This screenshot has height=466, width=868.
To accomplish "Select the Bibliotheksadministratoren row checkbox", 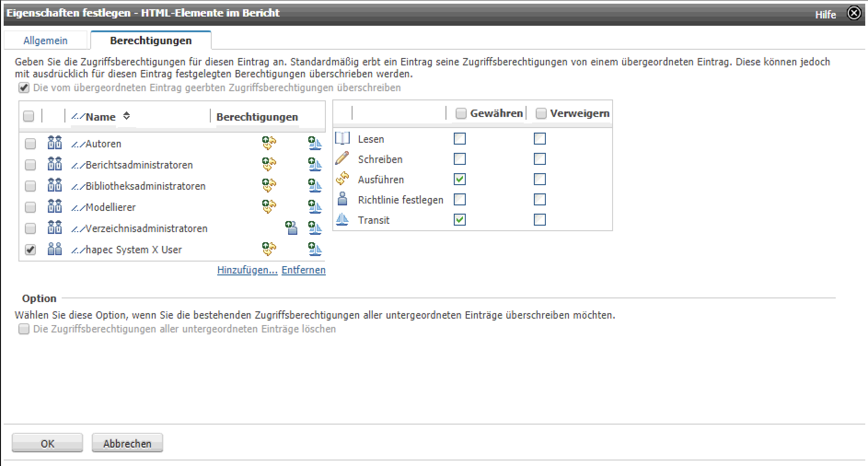I will [30, 186].
